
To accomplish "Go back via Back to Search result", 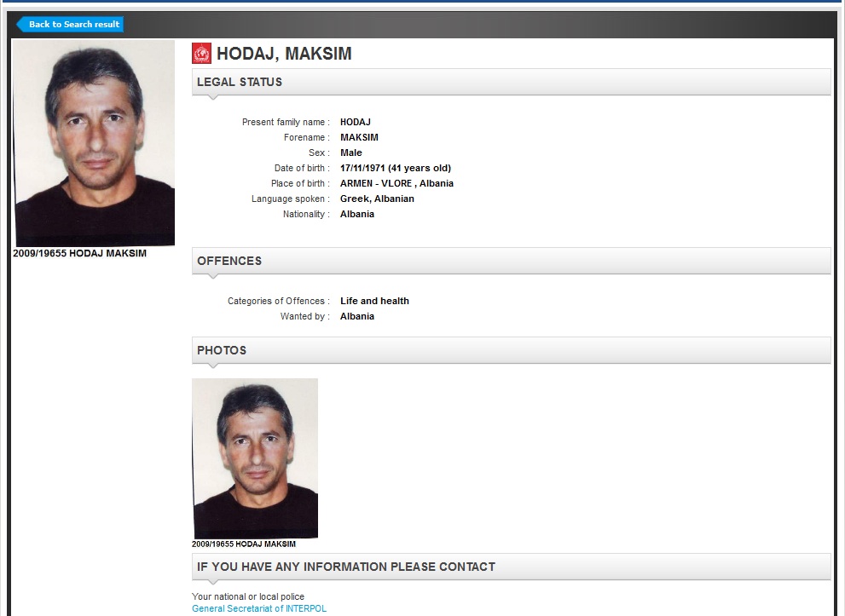I will click(x=70, y=24).
